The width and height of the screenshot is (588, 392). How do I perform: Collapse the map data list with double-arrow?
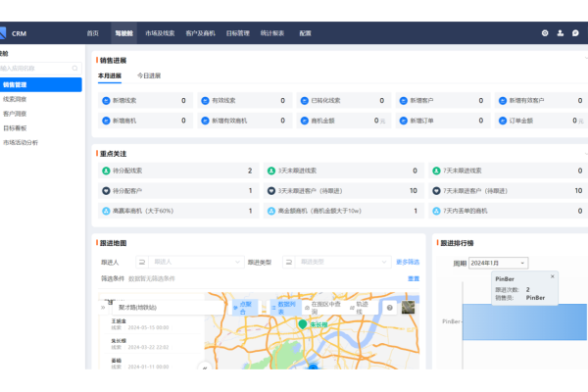pos(103,307)
